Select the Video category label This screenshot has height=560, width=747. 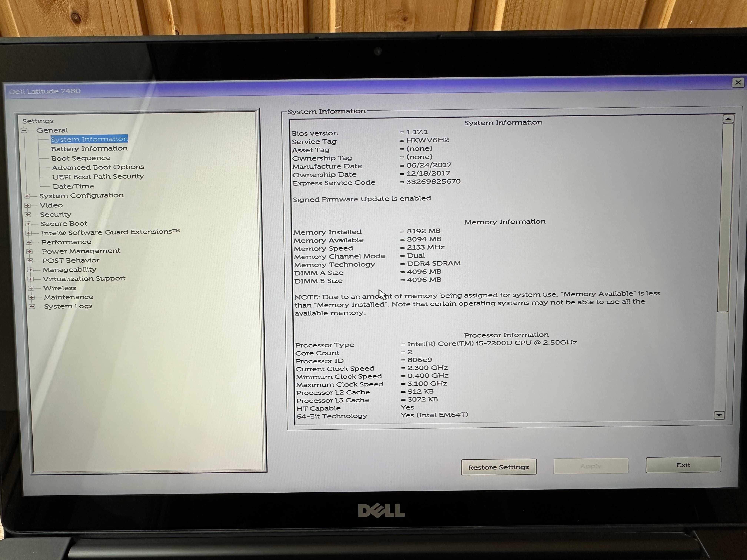pyautogui.click(x=51, y=205)
